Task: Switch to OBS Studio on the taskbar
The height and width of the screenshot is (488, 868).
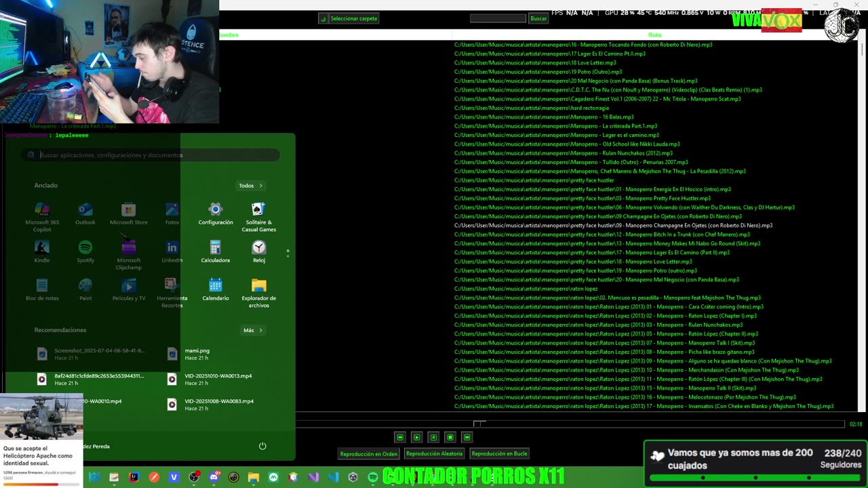Action: (194, 477)
